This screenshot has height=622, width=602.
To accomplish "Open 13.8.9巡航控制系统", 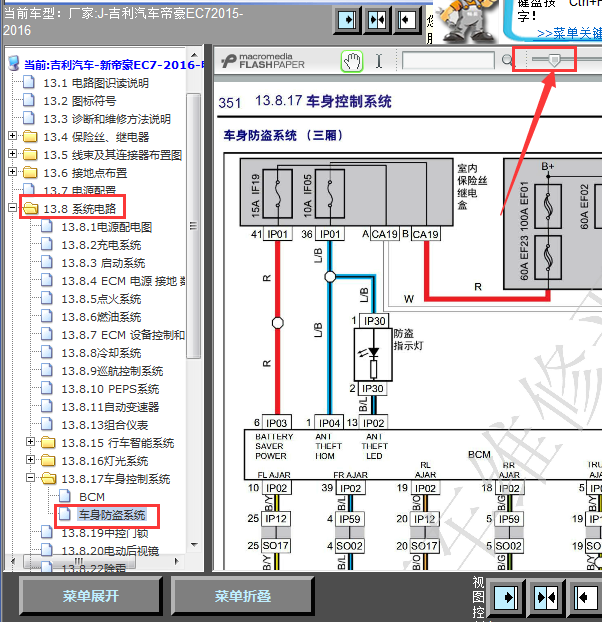I will [112, 371].
